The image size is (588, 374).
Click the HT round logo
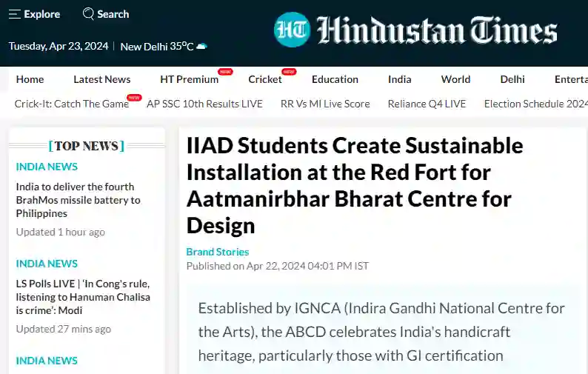292,30
